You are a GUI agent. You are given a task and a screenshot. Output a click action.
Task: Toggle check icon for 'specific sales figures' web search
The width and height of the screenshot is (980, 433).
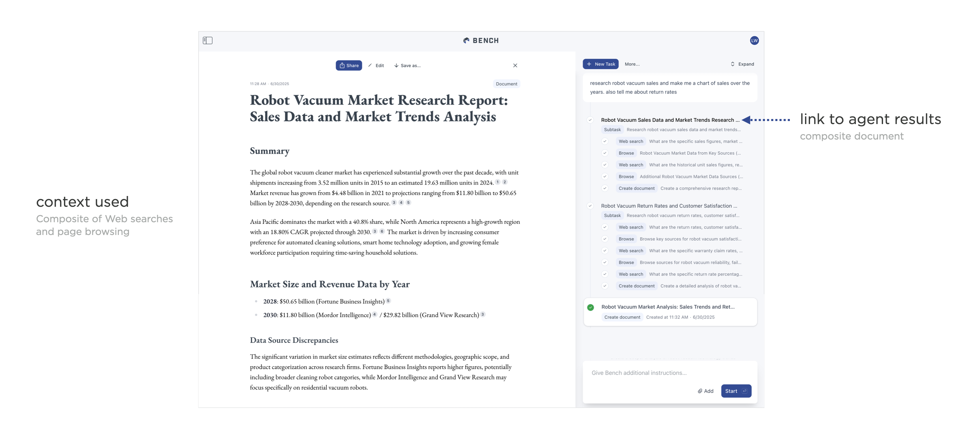point(605,142)
